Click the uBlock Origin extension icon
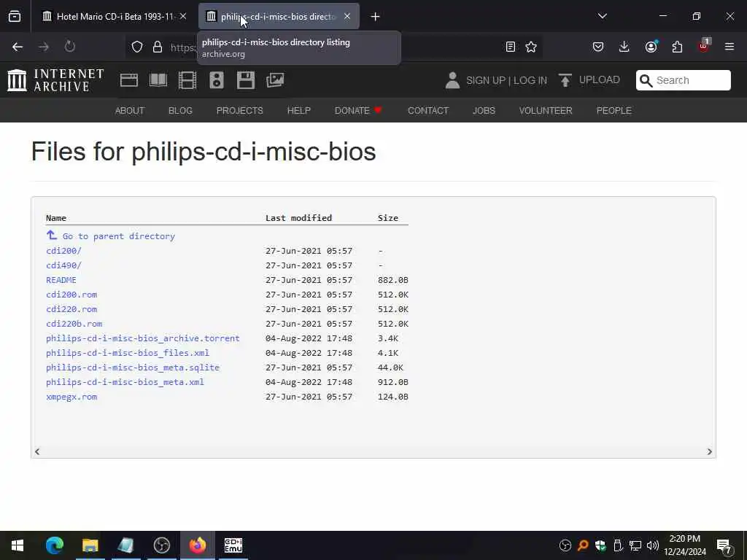This screenshot has width=747, height=560. click(x=704, y=46)
